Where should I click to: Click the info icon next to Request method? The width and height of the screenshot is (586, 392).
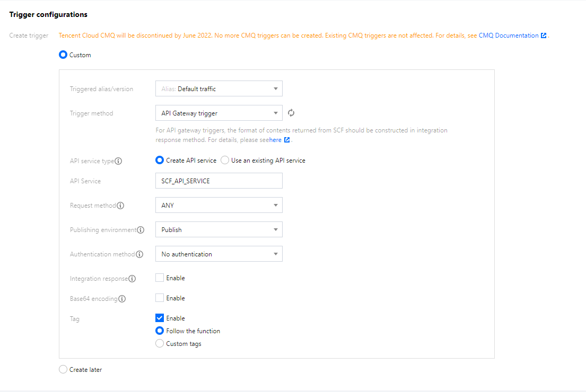(x=120, y=206)
